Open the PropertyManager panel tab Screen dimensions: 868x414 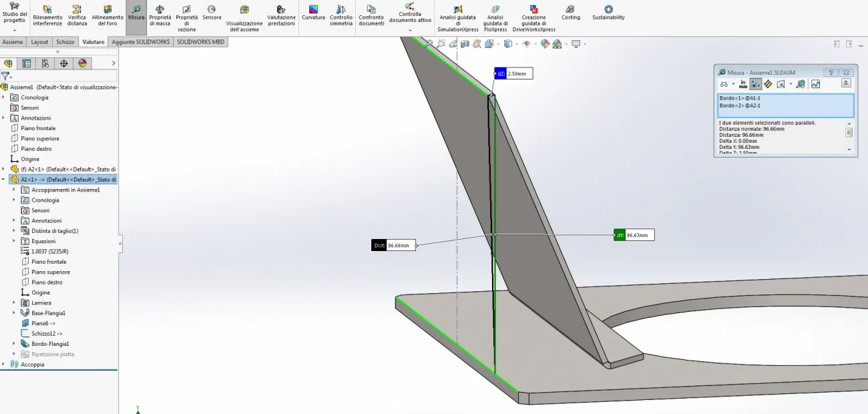click(27, 63)
